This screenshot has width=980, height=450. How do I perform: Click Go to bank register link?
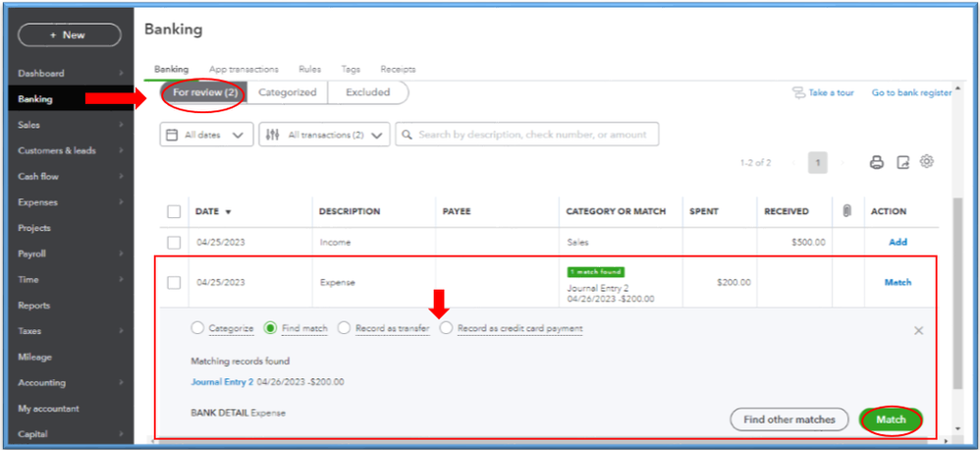pyautogui.click(x=912, y=92)
